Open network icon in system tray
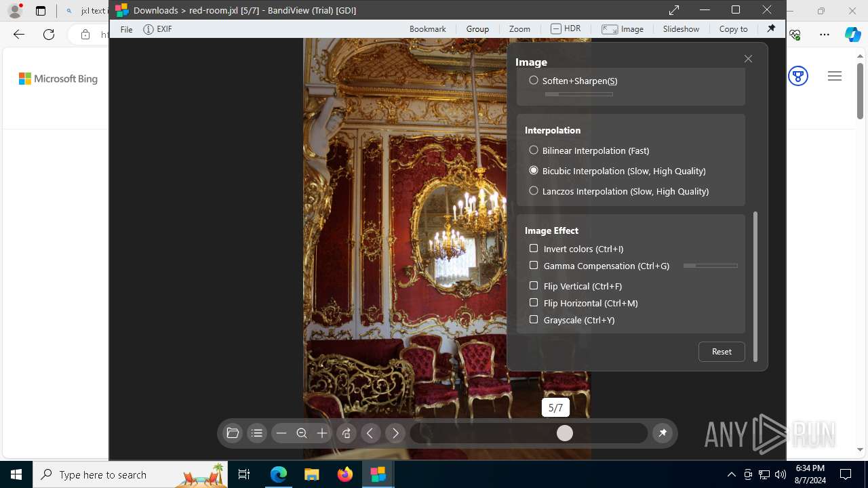The height and width of the screenshot is (488, 868). (764, 474)
